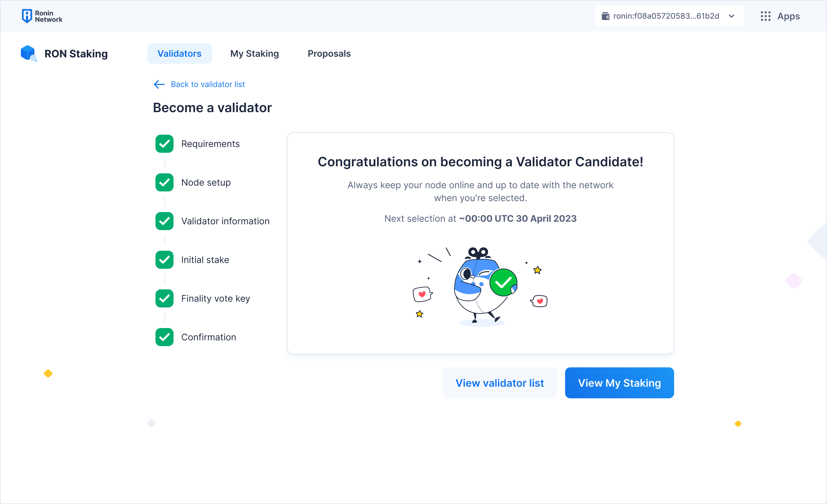Image resolution: width=827 pixels, height=504 pixels.
Task: Open the Apps menu
Action: [780, 16]
